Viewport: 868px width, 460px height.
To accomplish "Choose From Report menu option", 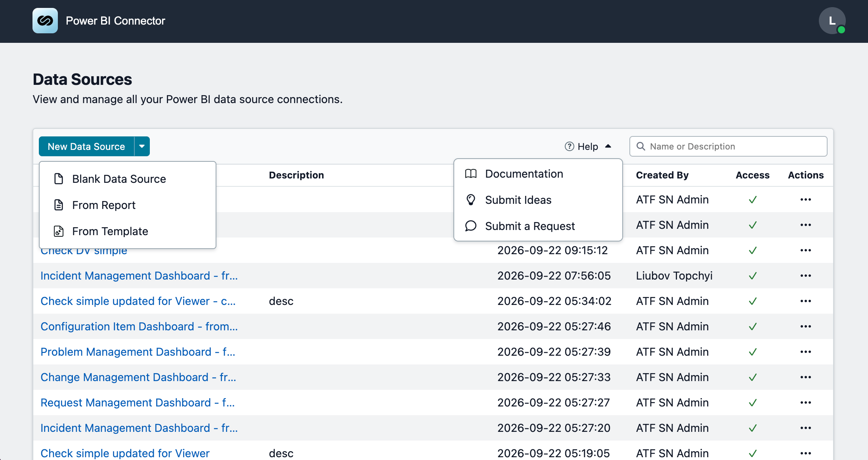I will [128, 205].
